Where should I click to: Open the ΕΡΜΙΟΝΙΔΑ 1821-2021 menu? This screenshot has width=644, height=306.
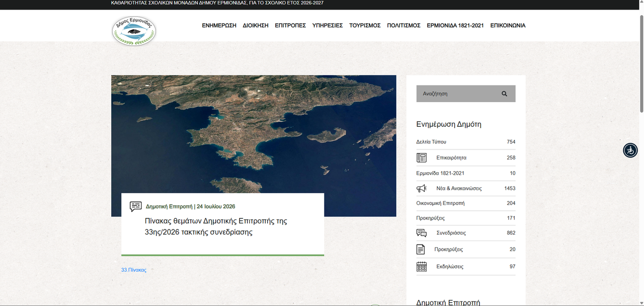pyautogui.click(x=455, y=25)
